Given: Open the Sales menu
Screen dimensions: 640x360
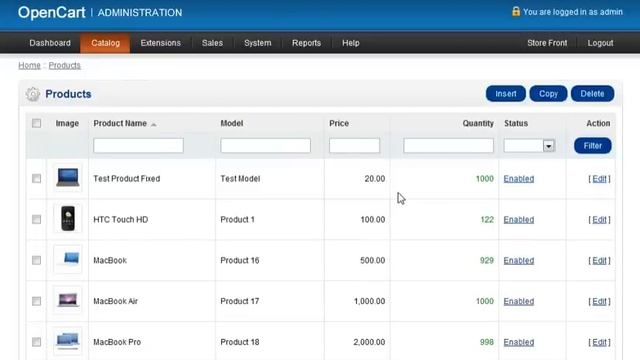Looking at the screenshot, I should [212, 43].
